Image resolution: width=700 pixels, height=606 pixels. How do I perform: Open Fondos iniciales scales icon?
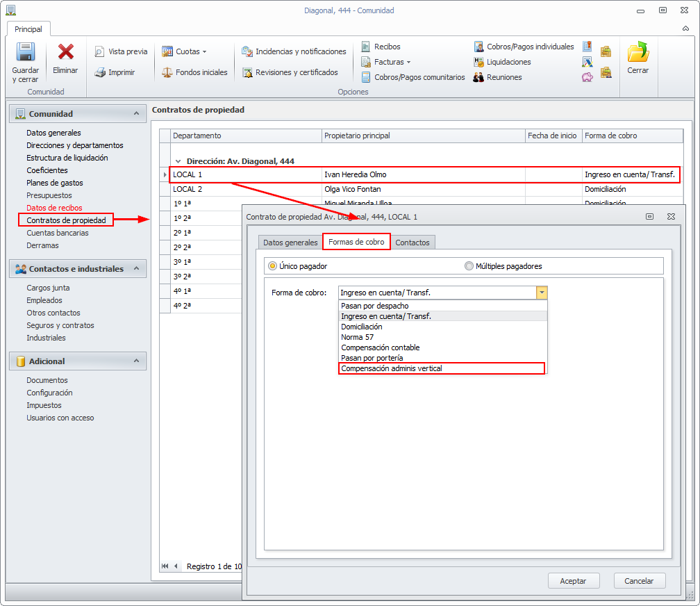pos(167,72)
